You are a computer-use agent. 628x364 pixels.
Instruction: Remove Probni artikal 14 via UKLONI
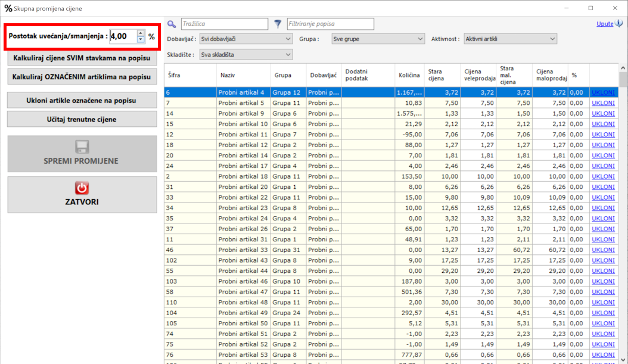(x=603, y=155)
